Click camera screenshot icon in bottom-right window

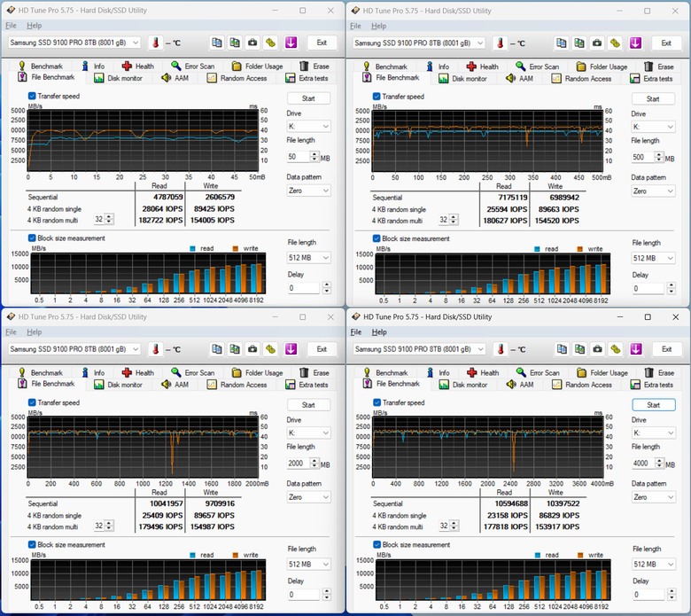click(598, 349)
